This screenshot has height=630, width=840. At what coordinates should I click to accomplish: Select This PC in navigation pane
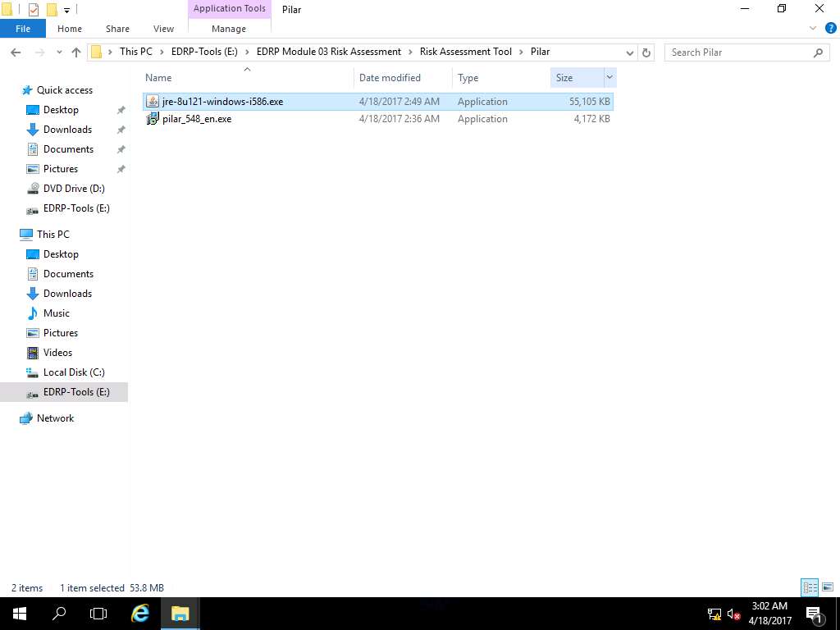pyautogui.click(x=52, y=234)
